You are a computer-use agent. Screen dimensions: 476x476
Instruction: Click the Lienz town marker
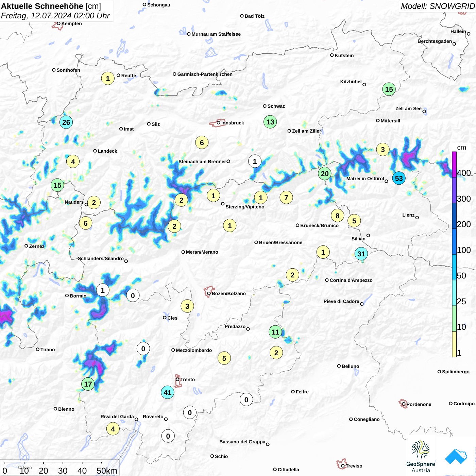(417, 217)
